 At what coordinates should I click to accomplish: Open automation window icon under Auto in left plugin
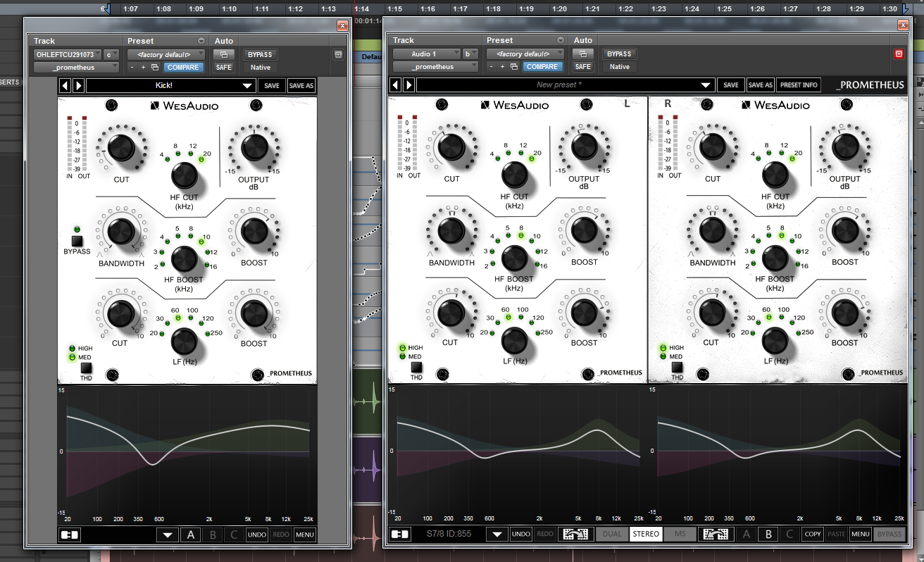pos(224,54)
